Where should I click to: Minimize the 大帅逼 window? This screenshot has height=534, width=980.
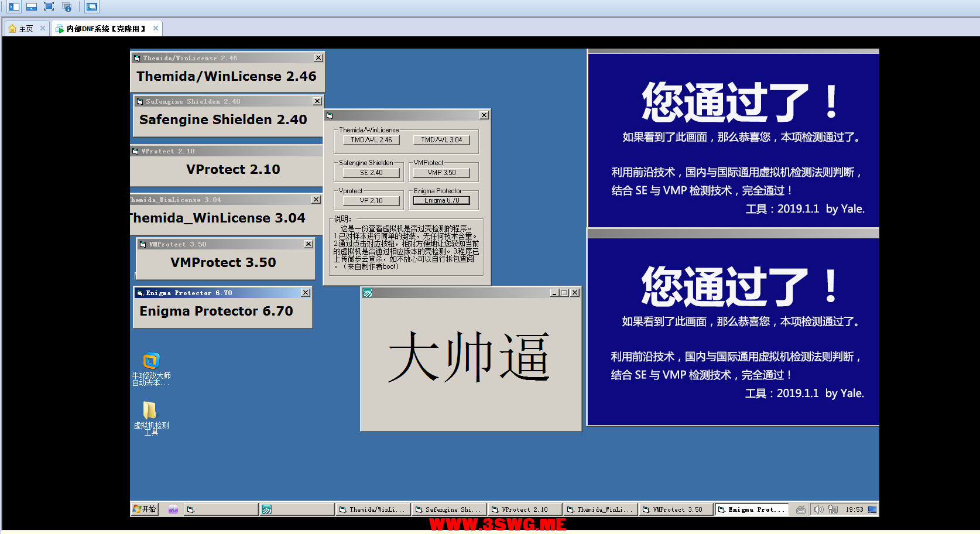[554, 293]
